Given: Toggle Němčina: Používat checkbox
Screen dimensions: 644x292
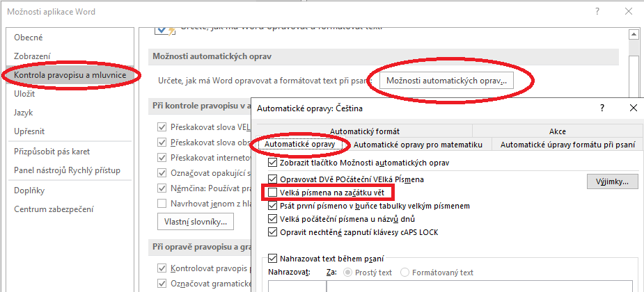Looking at the screenshot, I should click(x=162, y=188).
